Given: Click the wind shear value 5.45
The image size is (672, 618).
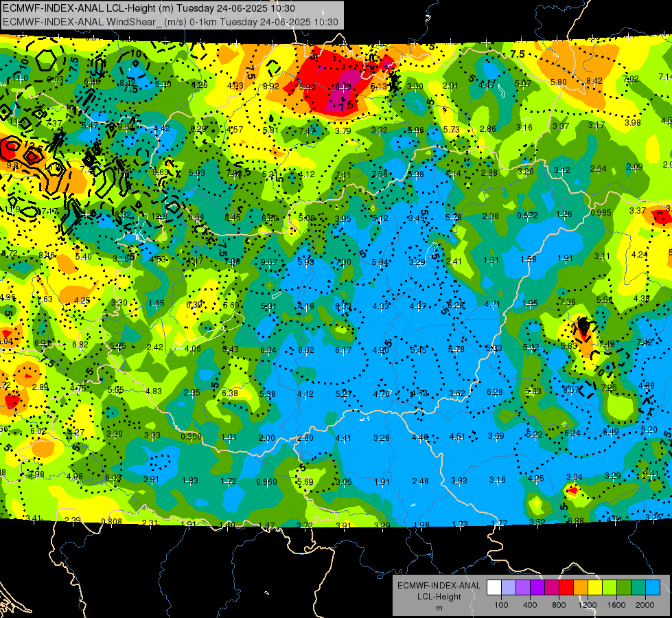Looking at the screenshot, I should (418, 350).
